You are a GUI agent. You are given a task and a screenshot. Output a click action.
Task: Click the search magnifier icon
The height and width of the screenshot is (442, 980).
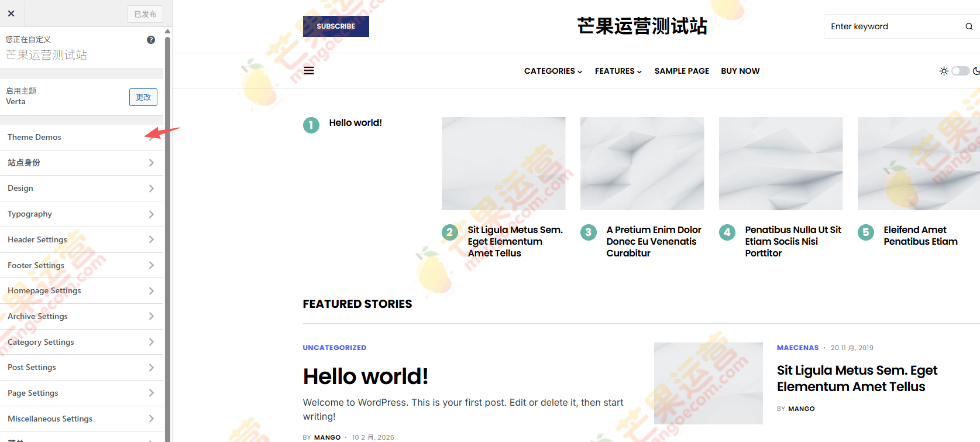pos(969,26)
